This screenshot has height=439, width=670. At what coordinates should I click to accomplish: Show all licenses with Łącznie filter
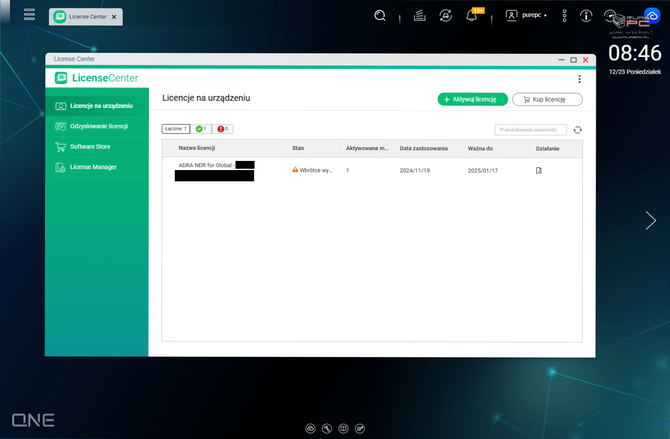[176, 129]
